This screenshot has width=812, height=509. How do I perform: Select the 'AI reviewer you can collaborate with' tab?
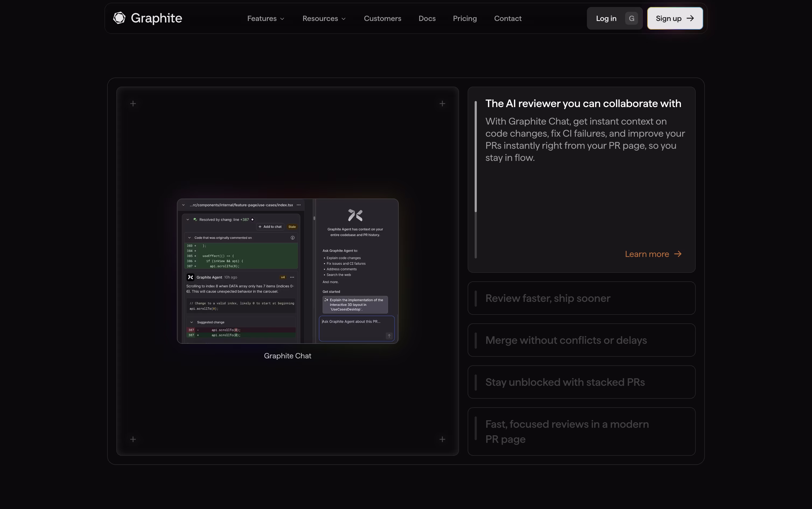coord(581,179)
